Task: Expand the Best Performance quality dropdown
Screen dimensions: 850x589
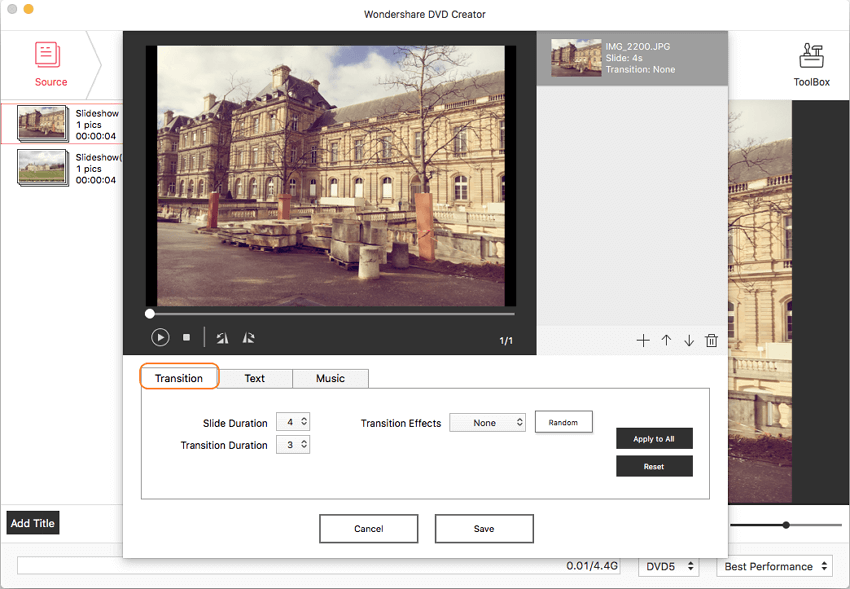Action: (x=775, y=566)
